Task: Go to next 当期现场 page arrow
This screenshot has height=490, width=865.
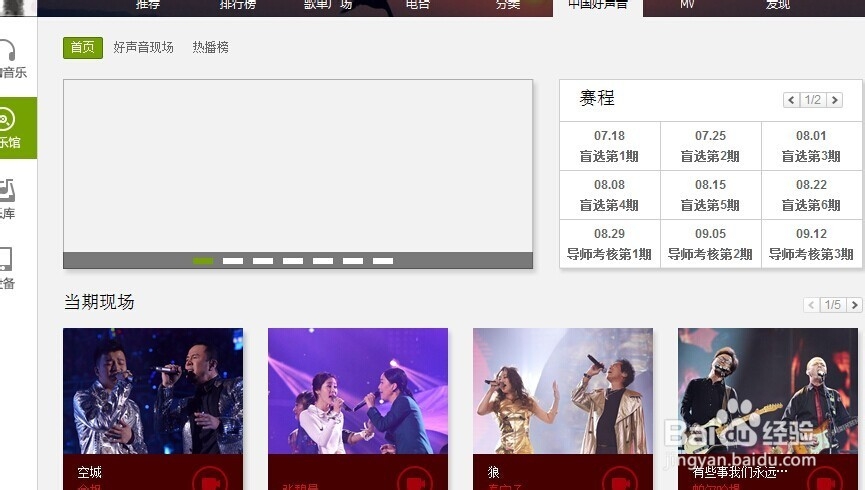Action: pyautogui.click(x=855, y=305)
